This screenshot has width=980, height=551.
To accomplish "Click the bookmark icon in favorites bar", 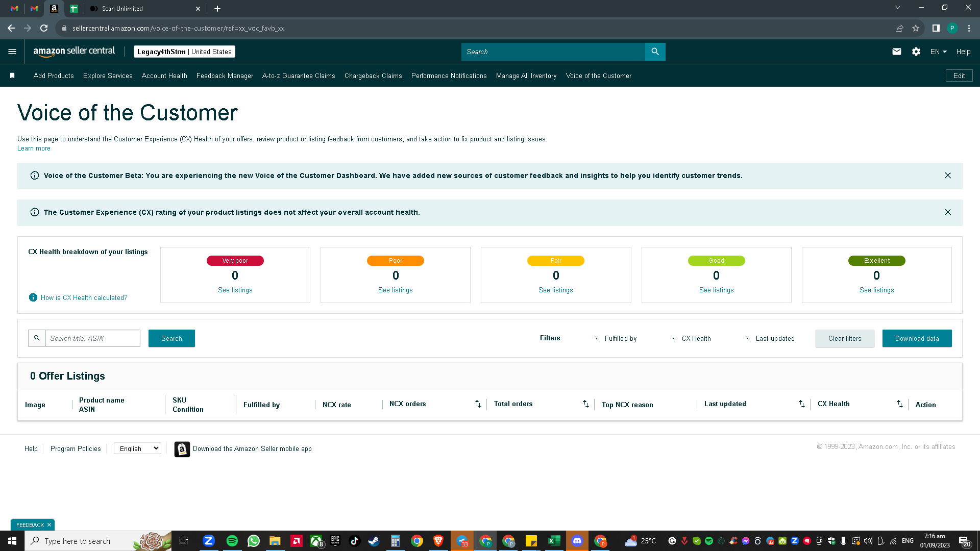I will point(12,76).
